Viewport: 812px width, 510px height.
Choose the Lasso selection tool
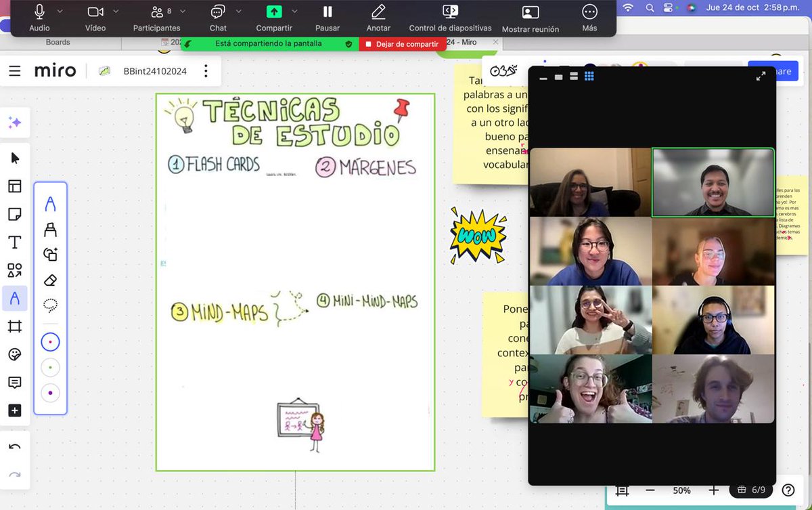pyautogui.click(x=50, y=305)
